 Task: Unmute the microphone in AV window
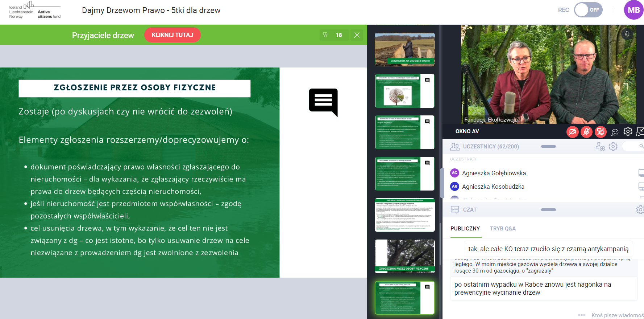pyautogui.click(x=586, y=132)
